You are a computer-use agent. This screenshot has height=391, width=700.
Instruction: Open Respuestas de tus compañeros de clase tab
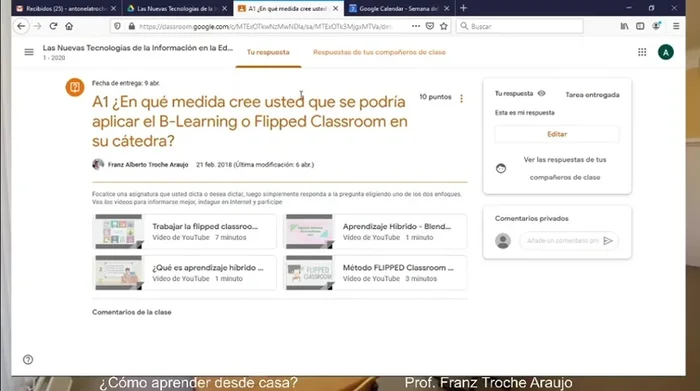379,52
